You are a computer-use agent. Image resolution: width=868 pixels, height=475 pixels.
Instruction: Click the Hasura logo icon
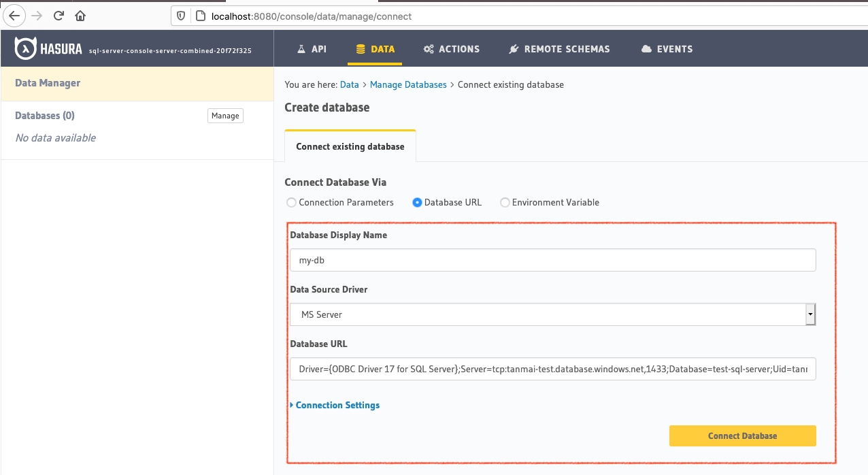pos(26,49)
